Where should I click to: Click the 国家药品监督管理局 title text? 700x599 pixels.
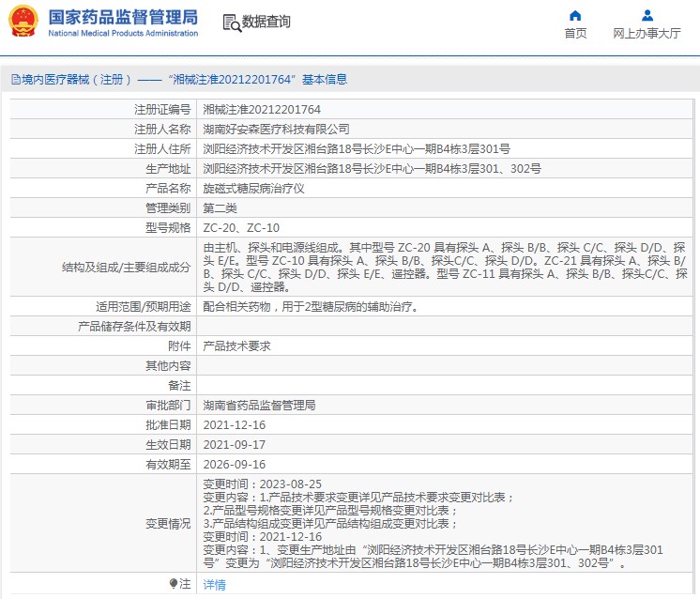click(123, 17)
